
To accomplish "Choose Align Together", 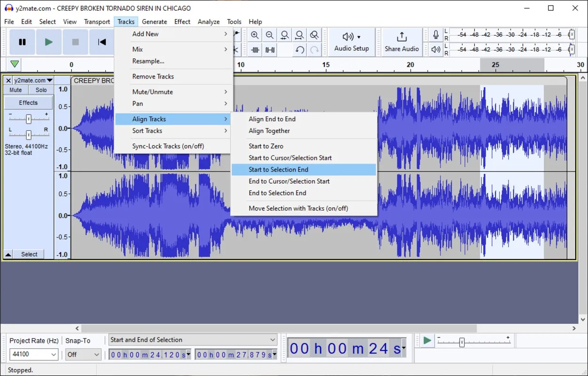I will click(x=304, y=131).
